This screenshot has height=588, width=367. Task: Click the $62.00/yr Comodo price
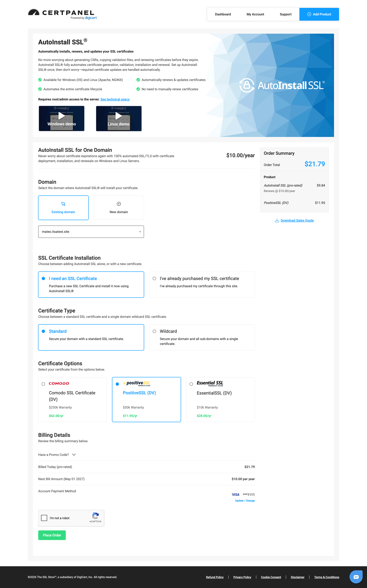[56, 416]
